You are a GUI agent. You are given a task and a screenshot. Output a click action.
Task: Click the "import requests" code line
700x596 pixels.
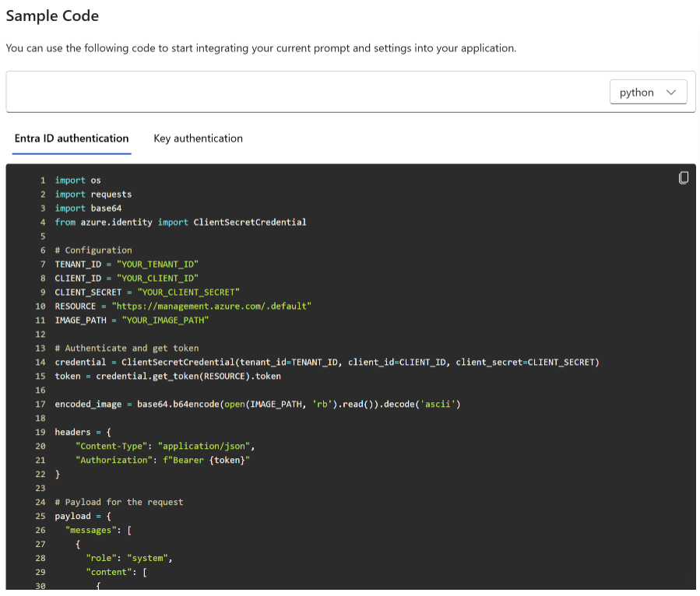tap(93, 194)
